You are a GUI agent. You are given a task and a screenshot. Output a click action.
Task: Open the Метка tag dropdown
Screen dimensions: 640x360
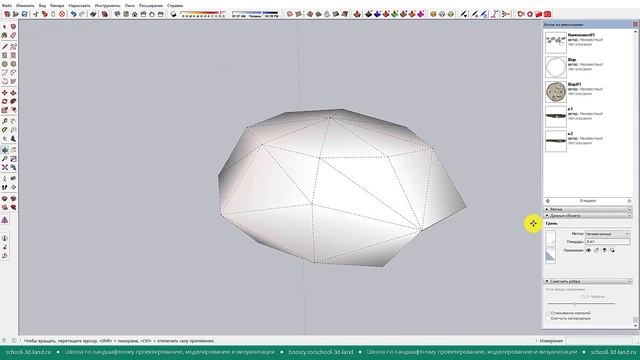(x=608, y=234)
